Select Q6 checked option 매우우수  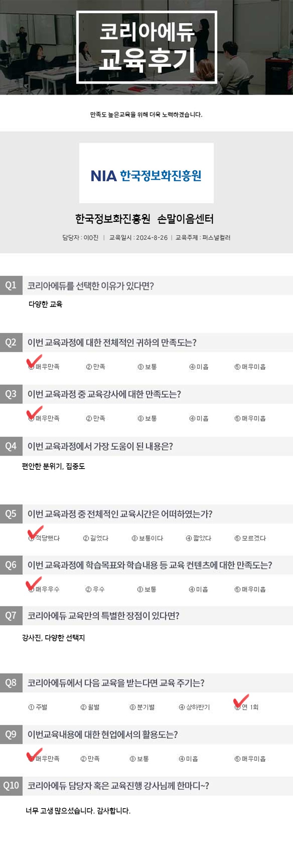(x=44, y=589)
